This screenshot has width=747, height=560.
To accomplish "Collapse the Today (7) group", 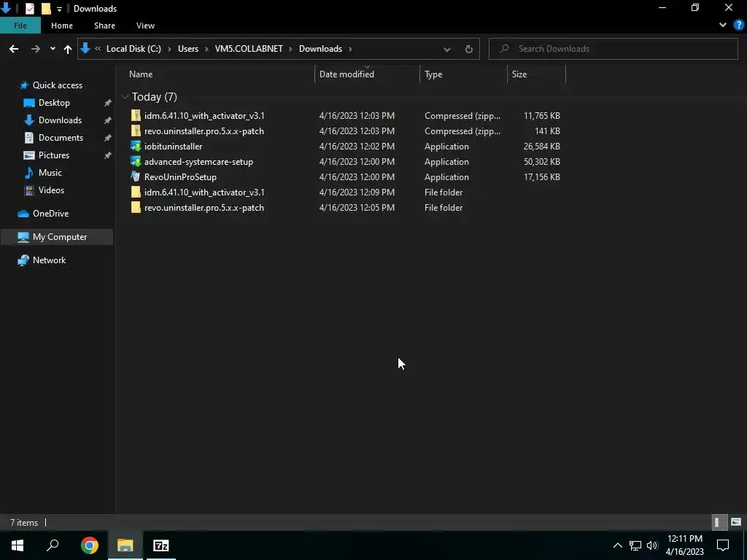I will (125, 97).
